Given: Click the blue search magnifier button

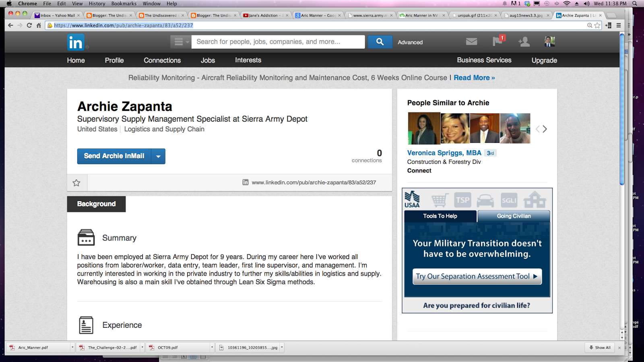Looking at the screenshot, I should [380, 42].
